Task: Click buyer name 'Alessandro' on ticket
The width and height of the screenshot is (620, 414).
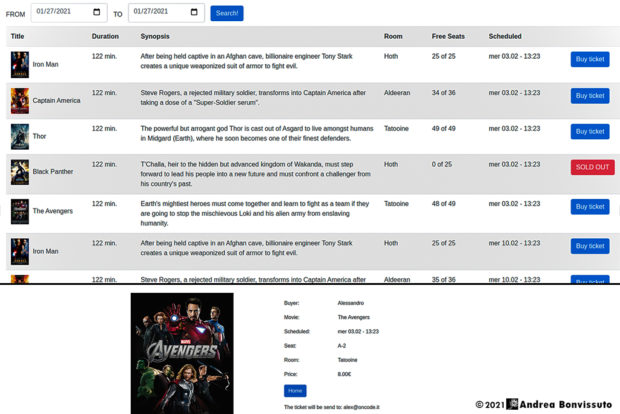Action: click(x=351, y=303)
